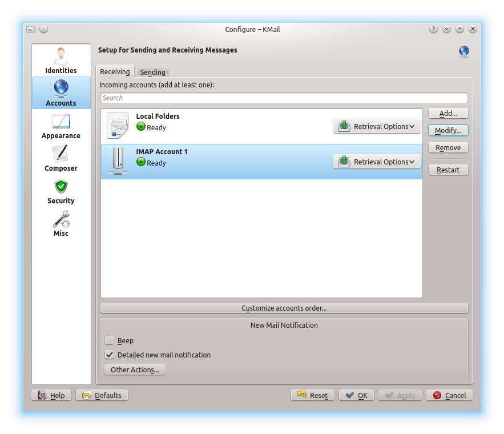Confirm with the OK button
The height and width of the screenshot is (434, 504).
357,395
